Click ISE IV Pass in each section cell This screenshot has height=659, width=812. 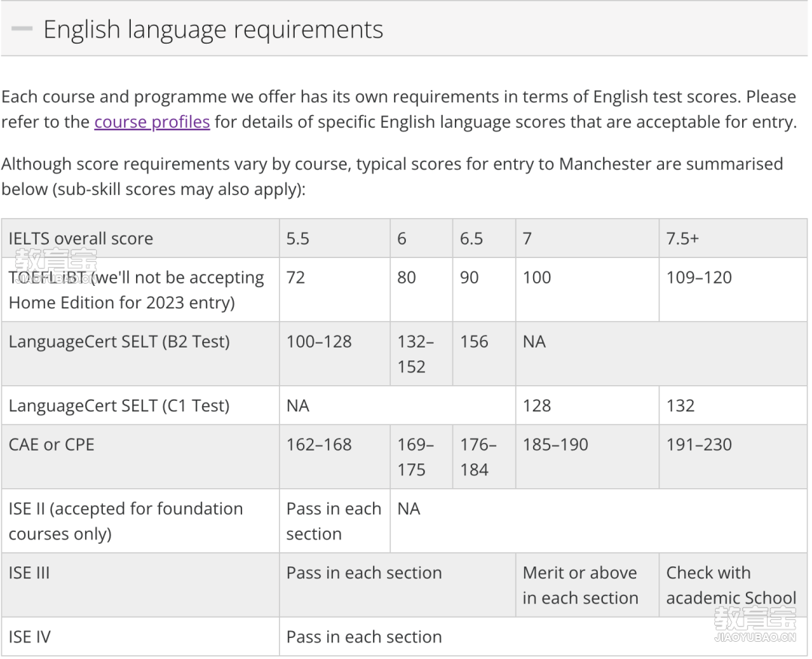pos(543,636)
